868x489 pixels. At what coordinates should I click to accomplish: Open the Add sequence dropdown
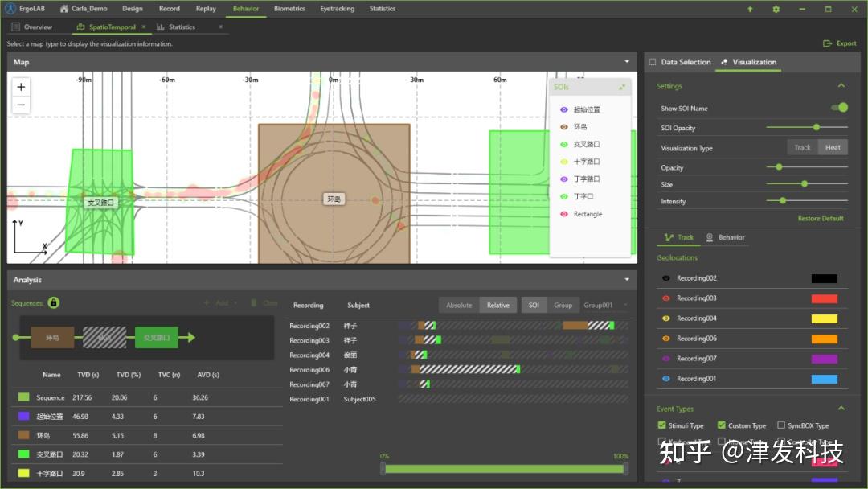click(x=221, y=303)
